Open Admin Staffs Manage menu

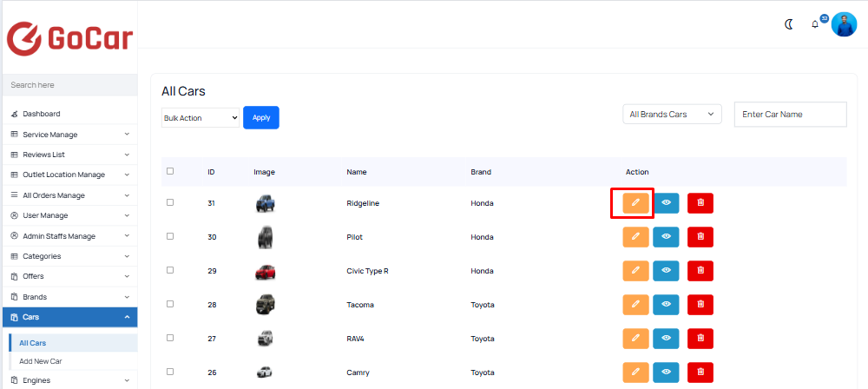[69, 236]
